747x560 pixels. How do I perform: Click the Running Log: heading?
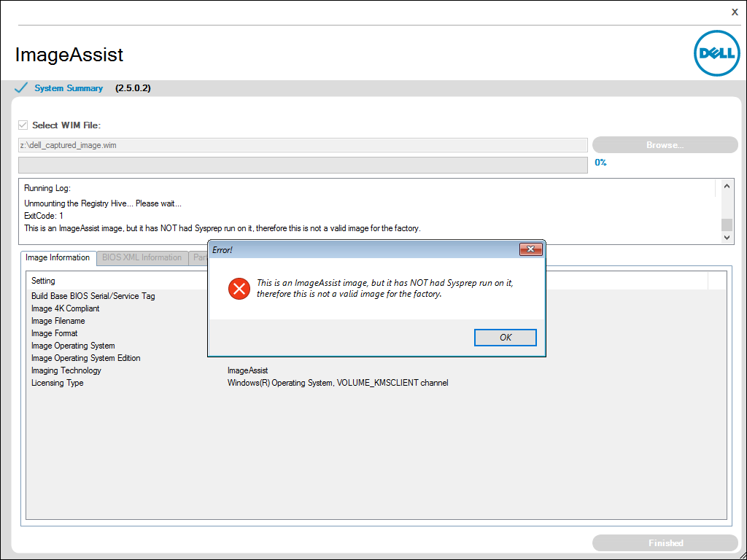click(47, 188)
